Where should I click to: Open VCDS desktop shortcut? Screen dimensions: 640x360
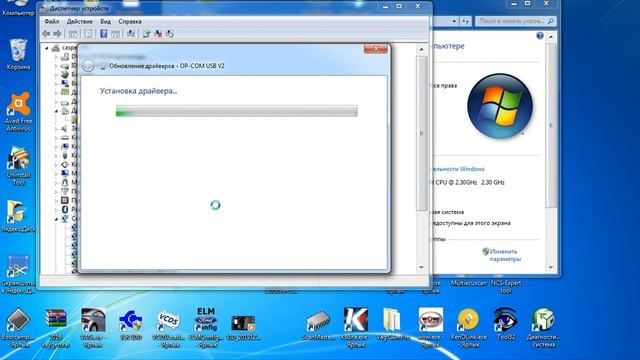coord(168,328)
